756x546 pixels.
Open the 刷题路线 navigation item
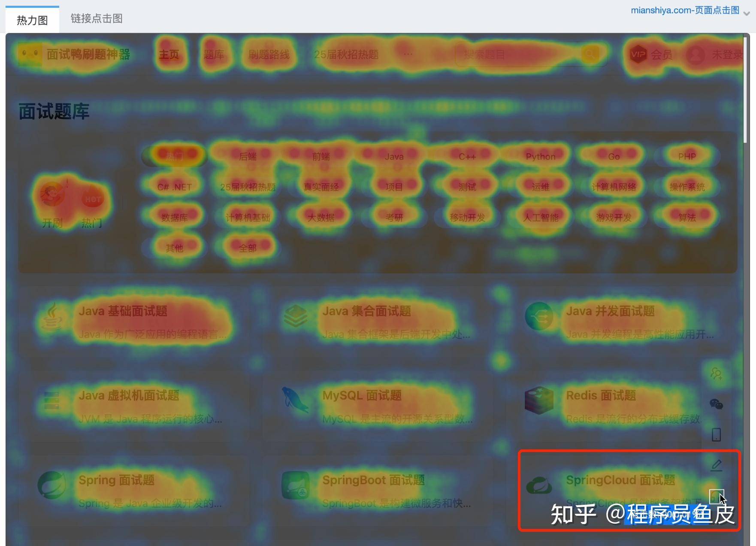269,55
